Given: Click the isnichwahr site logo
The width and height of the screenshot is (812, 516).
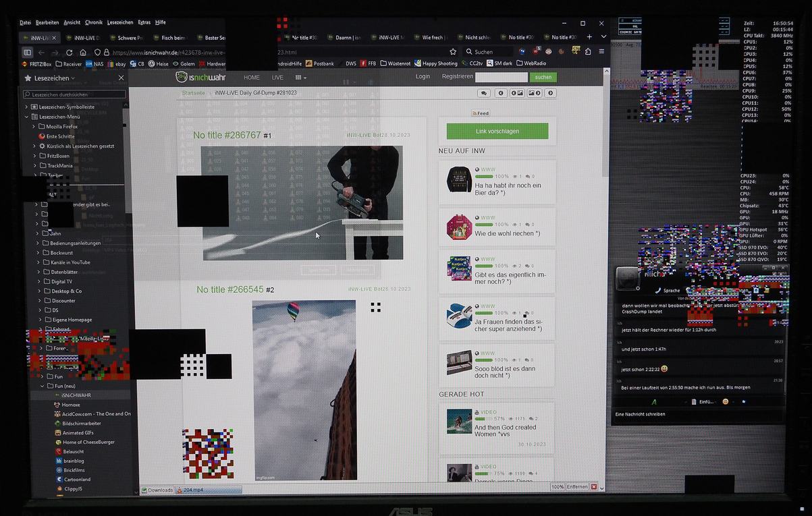Looking at the screenshot, I should pos(199,77).
